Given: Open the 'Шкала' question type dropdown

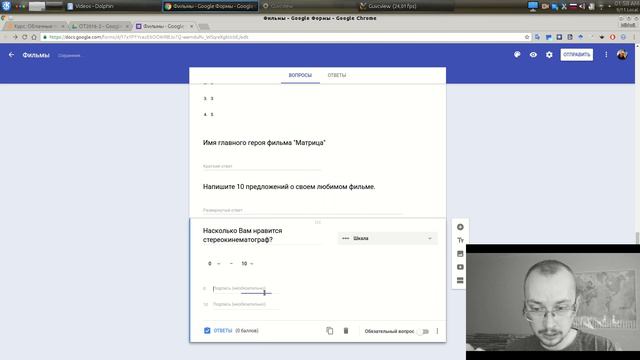Looking at the screenshot, I should click(387, 238).
